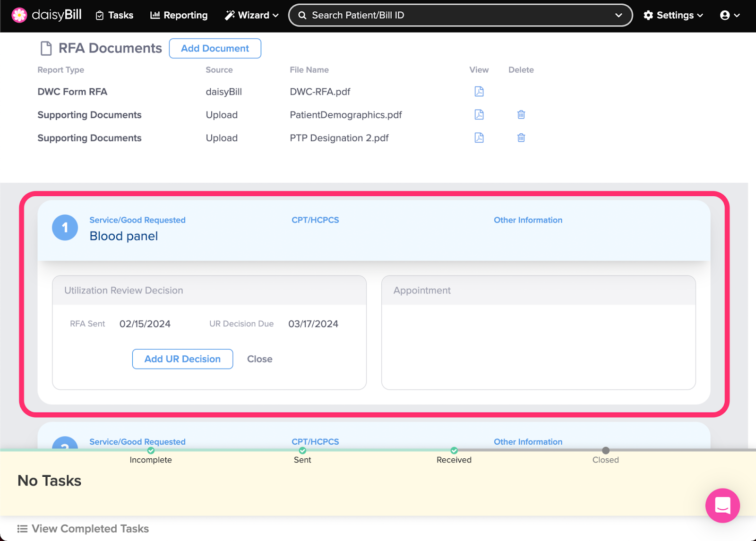Click the Search Patient/Bill ID field

454,15
